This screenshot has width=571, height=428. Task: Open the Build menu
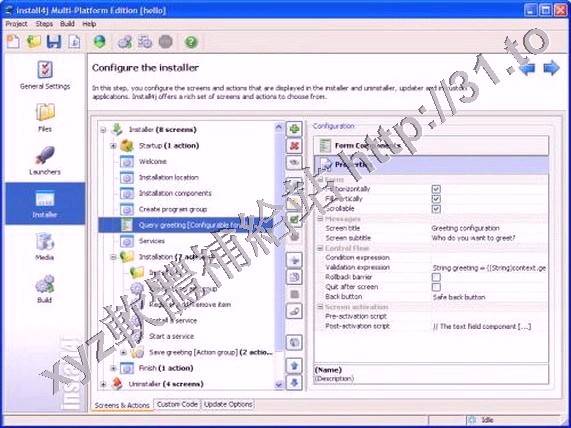pyautogui.click(x=67, y=24)
